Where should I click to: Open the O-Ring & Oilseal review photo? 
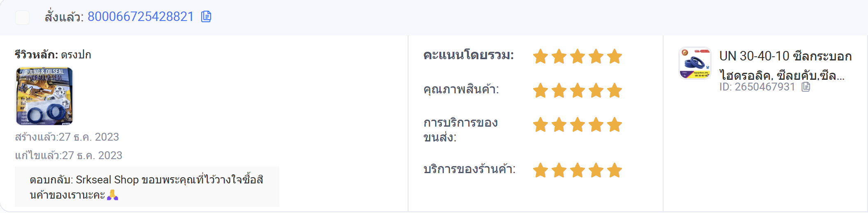tap(44, 96)
